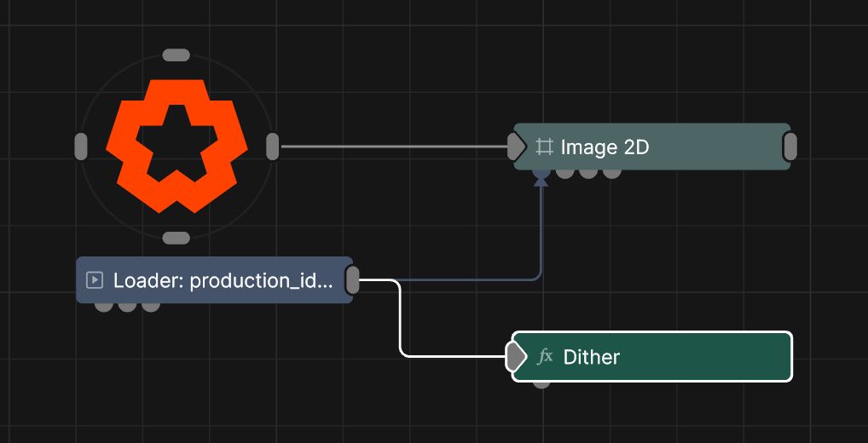Click the Dither node's left input port
This screenshot has height=443, width=868.
[516, 357]
